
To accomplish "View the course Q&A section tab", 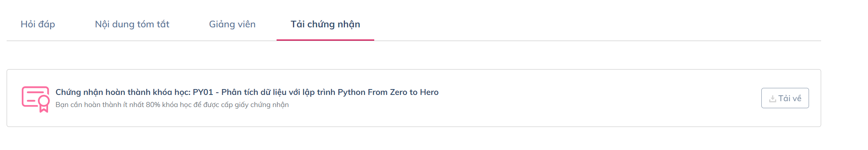I will (x=38, y=24).
